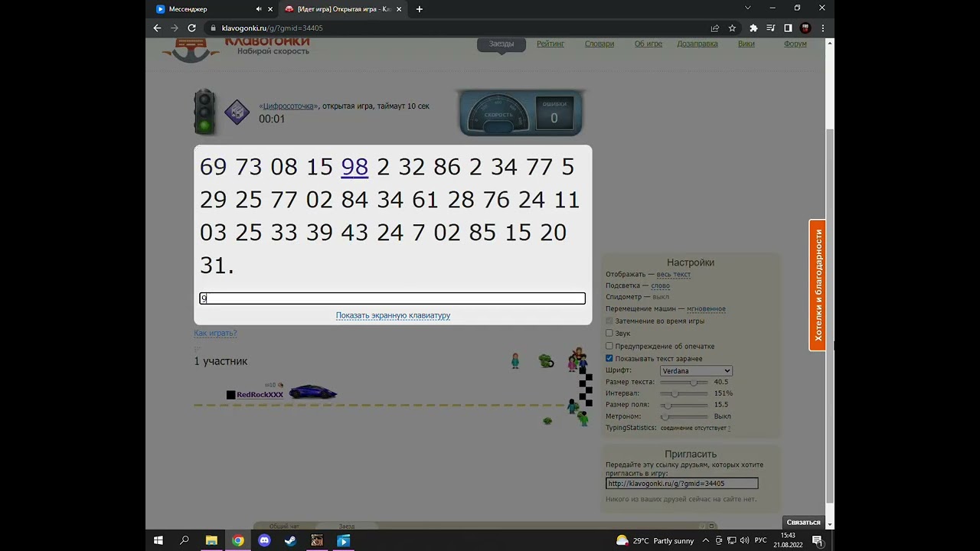Image resolution: width=980 pixels, height=551 pixels.
Task: Click the browser address bar URL
Action: tap(273, 28)
